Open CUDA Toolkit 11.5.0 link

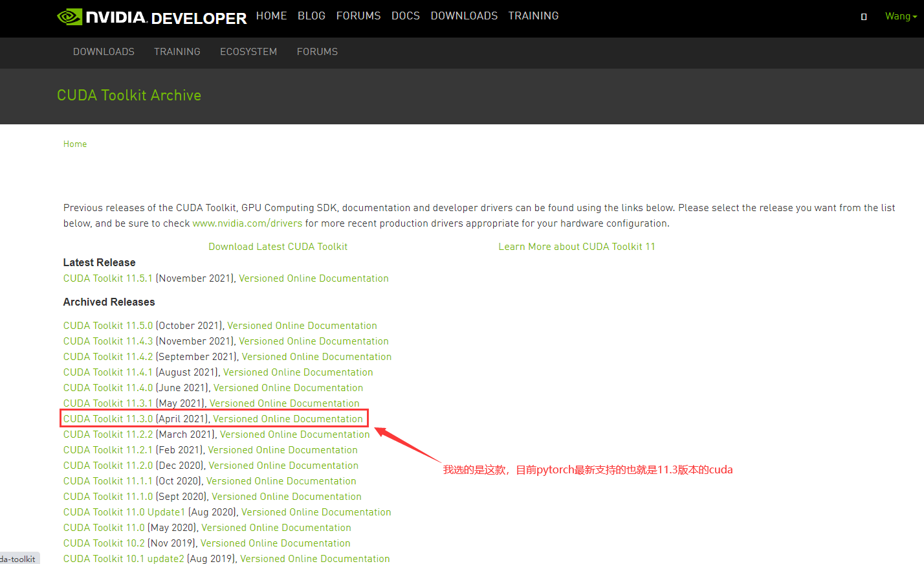coord(108,326)
